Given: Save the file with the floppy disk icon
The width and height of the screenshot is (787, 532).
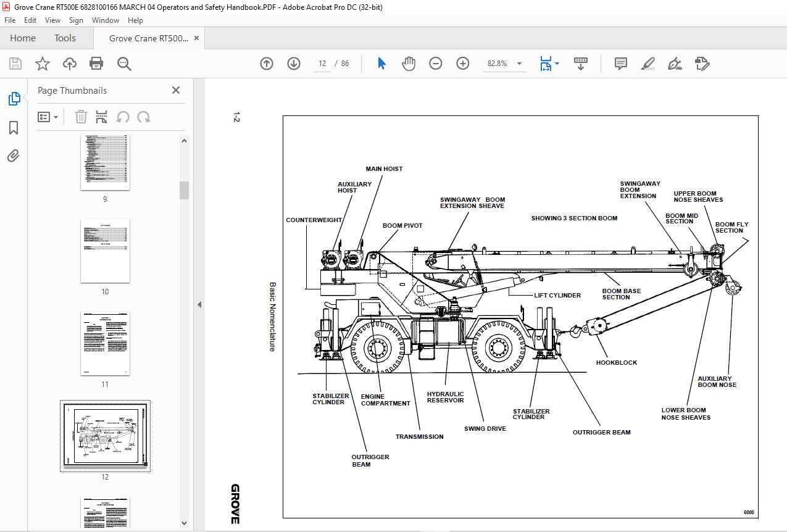Looking at the screenshot, I should point(15,64).
